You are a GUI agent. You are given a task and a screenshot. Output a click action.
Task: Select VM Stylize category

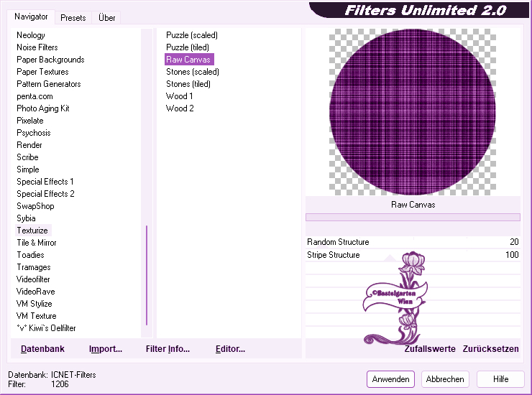click(x=34, y=304)
